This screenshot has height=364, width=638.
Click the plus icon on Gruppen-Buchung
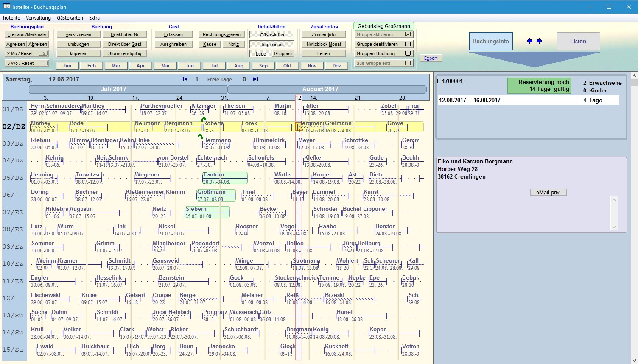pos(408,53)
